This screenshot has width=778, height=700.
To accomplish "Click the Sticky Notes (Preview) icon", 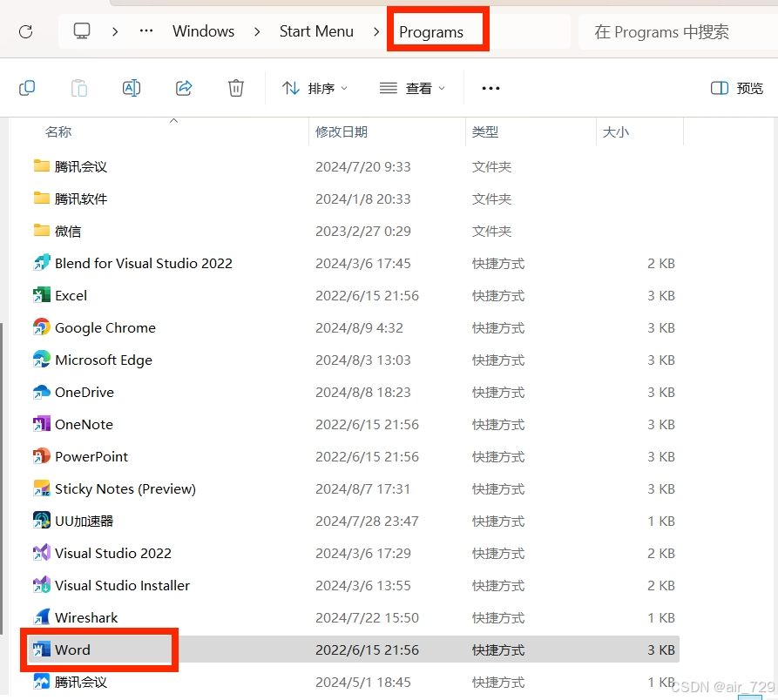I will (42, 488).
